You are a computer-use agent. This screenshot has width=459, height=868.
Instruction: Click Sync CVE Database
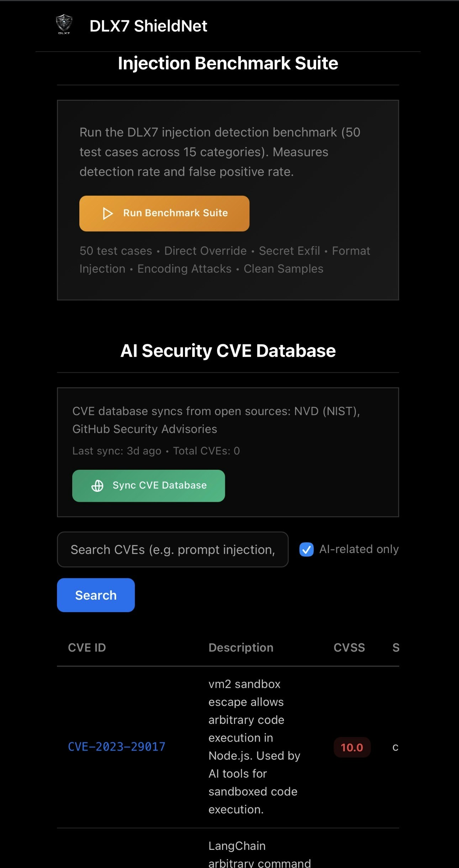148,485
